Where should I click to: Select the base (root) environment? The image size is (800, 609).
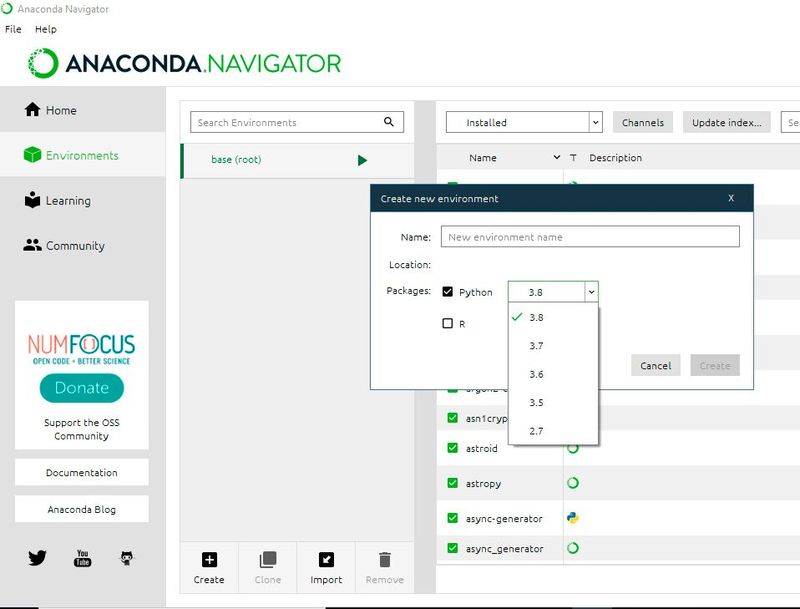[297, 161]
